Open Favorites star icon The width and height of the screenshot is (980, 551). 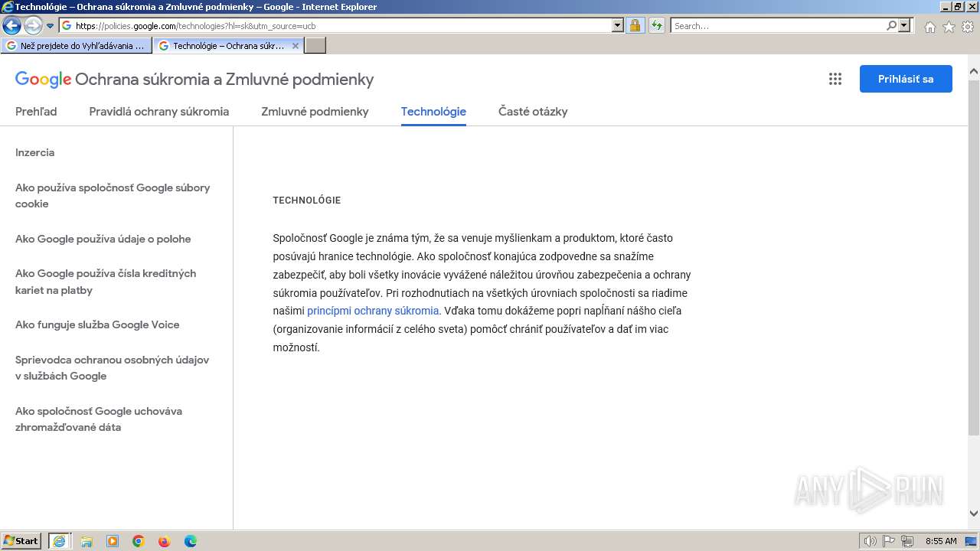coord(949,27)
